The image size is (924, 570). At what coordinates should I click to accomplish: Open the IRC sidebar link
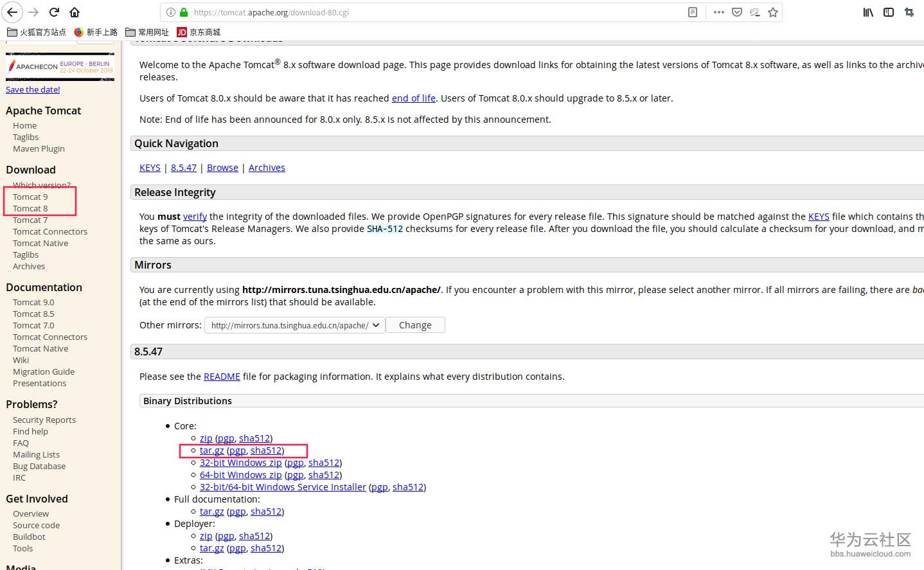[x=19, y=478]
